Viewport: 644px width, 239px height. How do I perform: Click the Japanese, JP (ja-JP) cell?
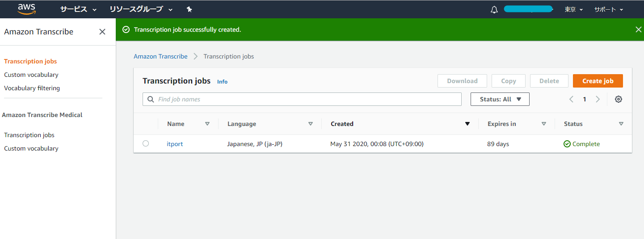pos(255,144)
